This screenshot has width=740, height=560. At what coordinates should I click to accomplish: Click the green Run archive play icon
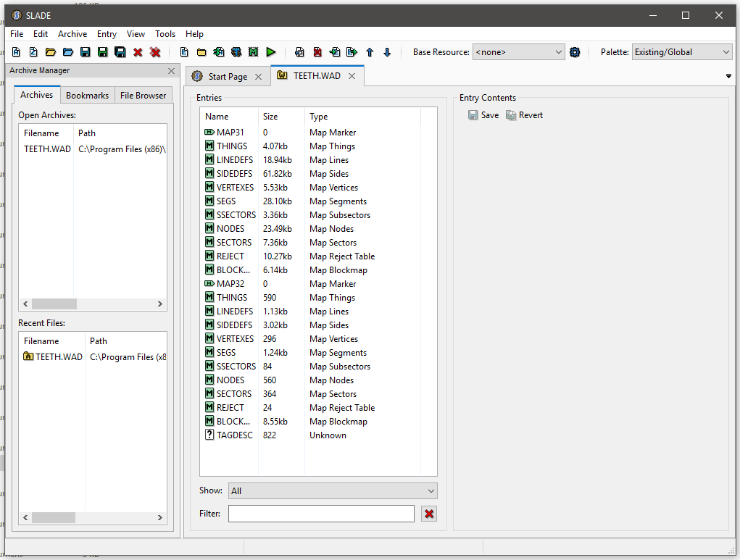[271, 52]
